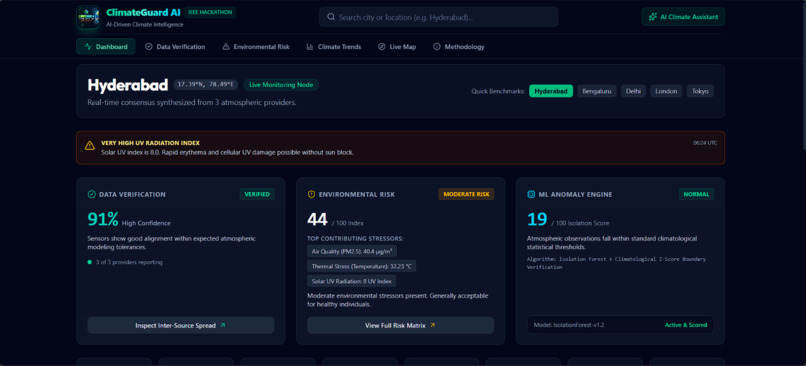Open the Environmental Risk tab
This screenshot has height=366, width=806.
point(255,47)
